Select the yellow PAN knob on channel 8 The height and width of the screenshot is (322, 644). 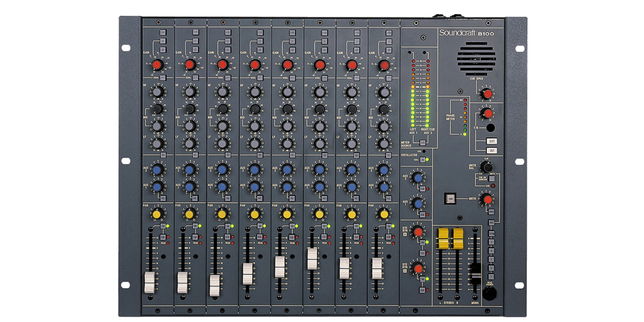coord(384,214)
